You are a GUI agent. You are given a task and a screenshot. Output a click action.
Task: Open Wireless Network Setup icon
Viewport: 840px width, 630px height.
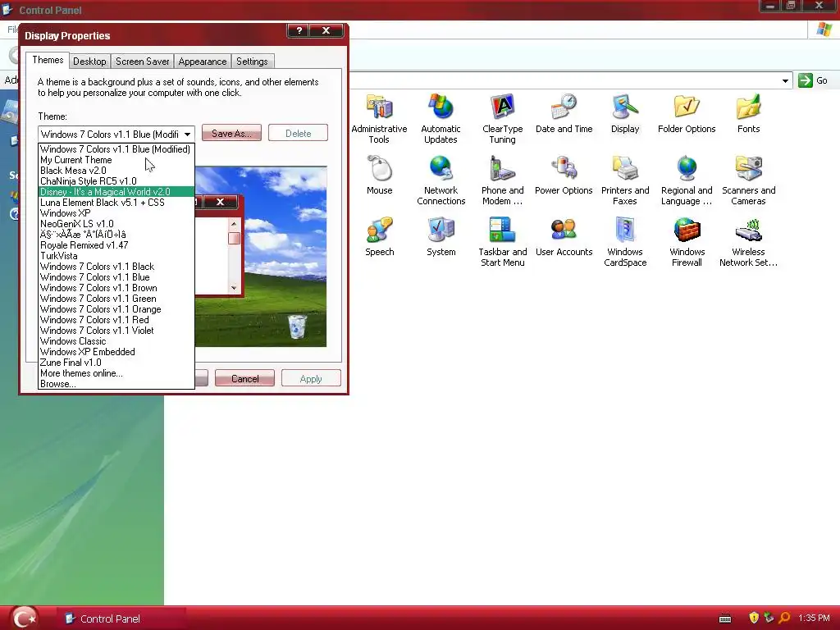point(748,230)
